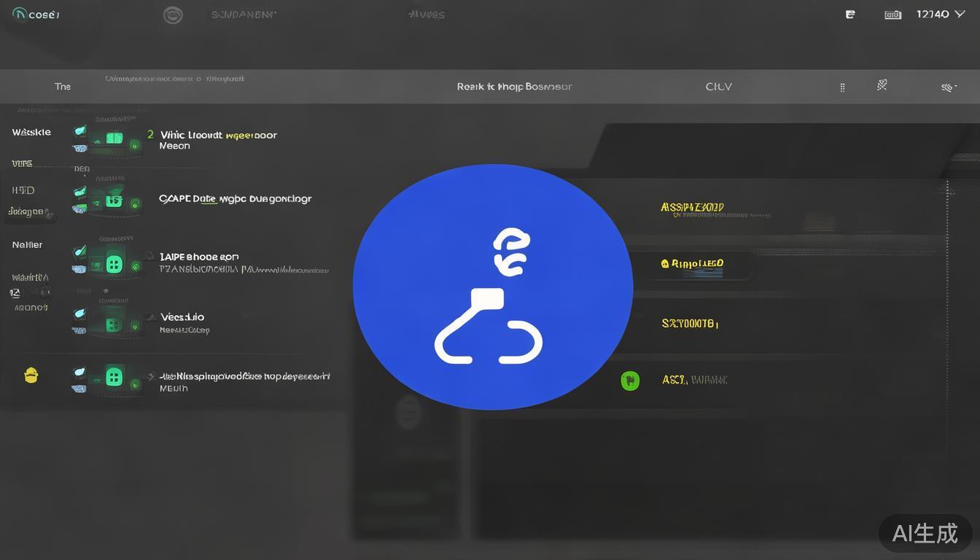Screen dimensions: 980x560
Task: Click the crossed tool icon in header
Action: coord(882,86)
